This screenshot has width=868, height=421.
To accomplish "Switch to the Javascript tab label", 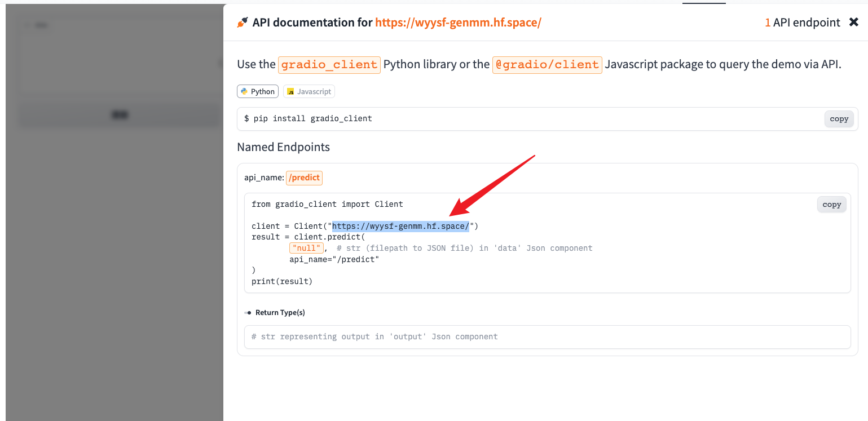I will click(x=314, y=91).
